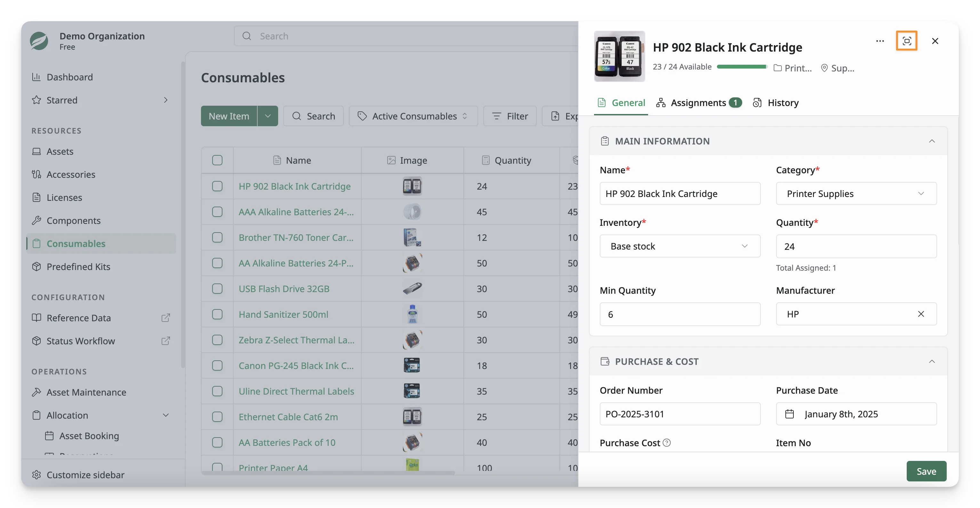Collapse the Purchase & Cost section
980x508 pixels.
pyautogui.click(x=932, y=361)
